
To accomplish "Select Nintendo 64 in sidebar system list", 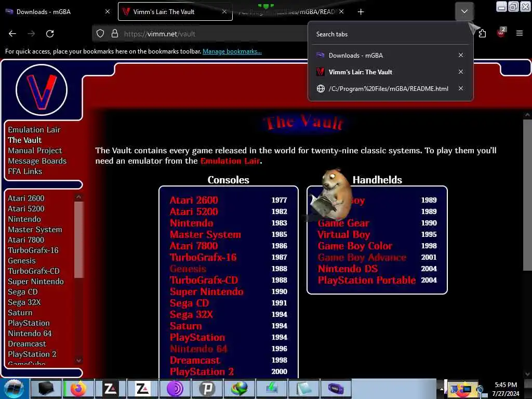I will coord(30,333).
